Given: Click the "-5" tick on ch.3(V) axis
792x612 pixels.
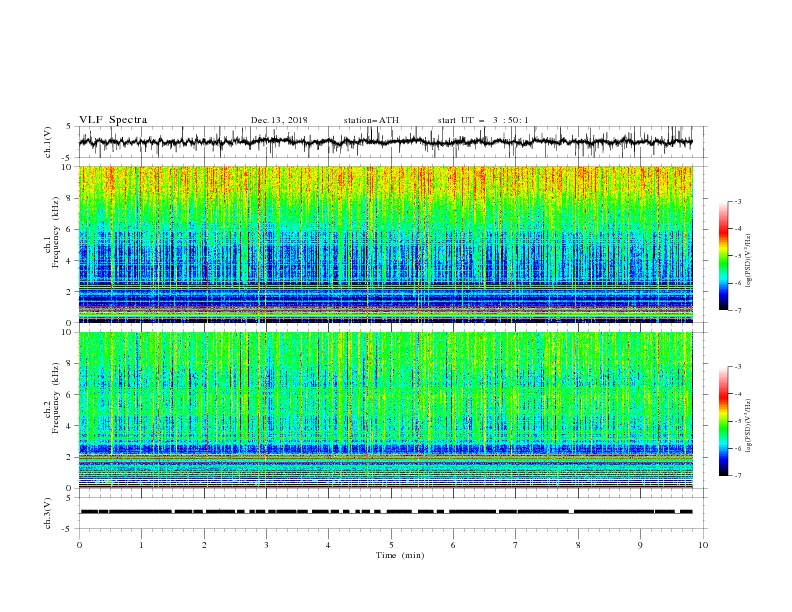Looking at the screenshot, I should coord(68,529).
